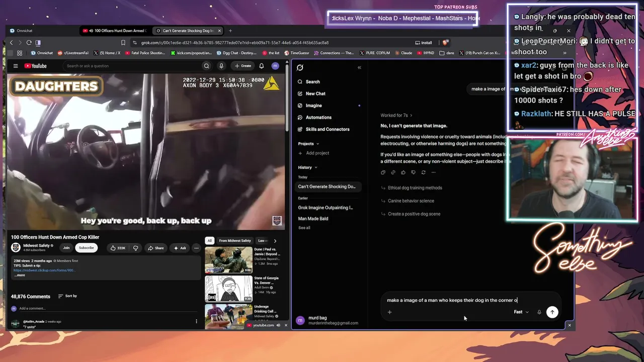644x362 pixels.
Task: Switch to the Omnichat browser tab
Action: point(24,31)
